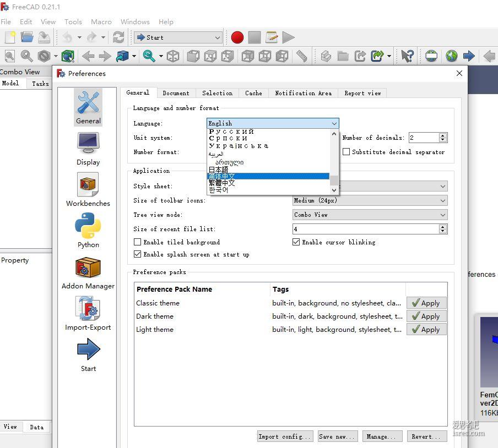Apply the Classic theme pack
Image resolution: width=498 pixels, height=448 pixels.
[426, 303]
